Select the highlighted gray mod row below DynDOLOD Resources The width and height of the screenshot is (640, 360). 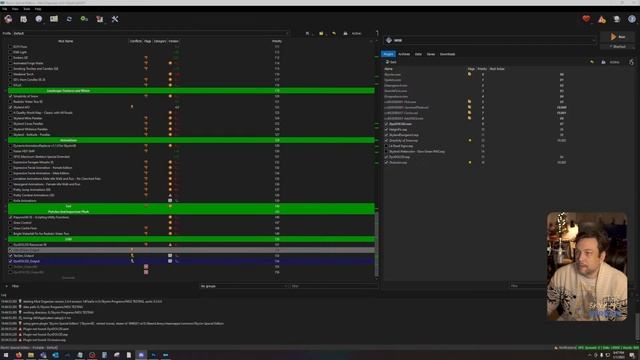pos(191,250)
